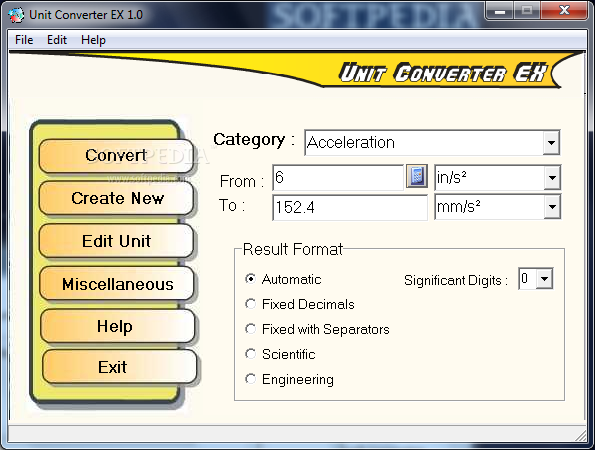Click the Unit Converter app icon in title bar
Viewport: 595px width, 450px height.
16,15
